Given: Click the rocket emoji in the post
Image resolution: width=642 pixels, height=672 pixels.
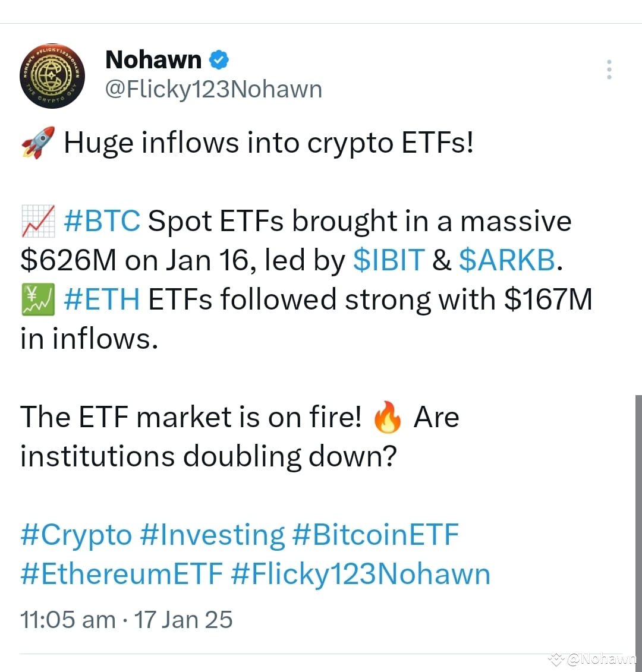Looking at the screenshot, I should 36,141.
